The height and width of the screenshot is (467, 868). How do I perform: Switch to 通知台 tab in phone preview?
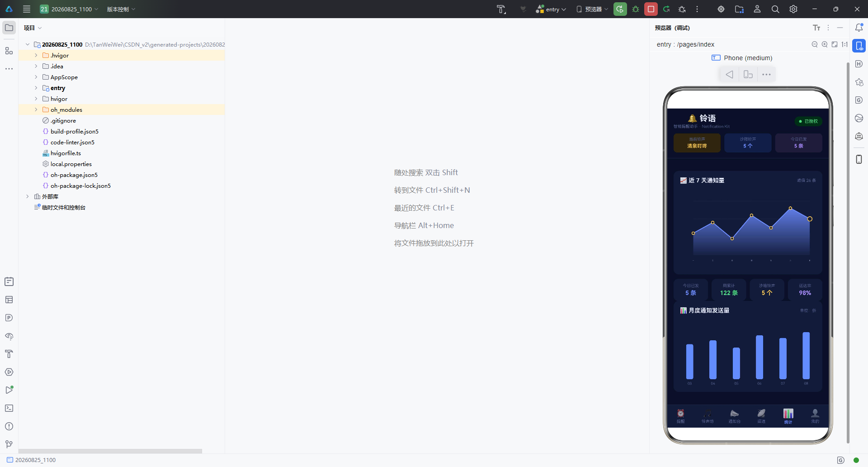tap(734, 416)
